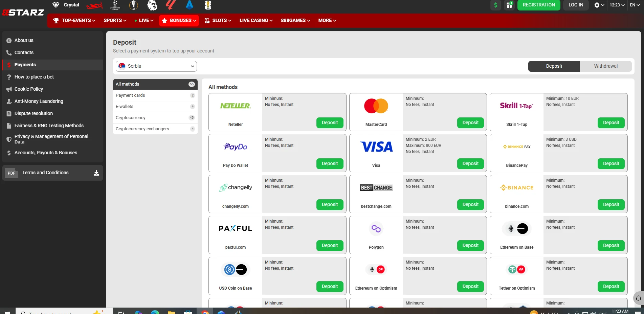Open the Europa League trophy icon
This screenshot has height=314, width=644.
click(134, 5)
